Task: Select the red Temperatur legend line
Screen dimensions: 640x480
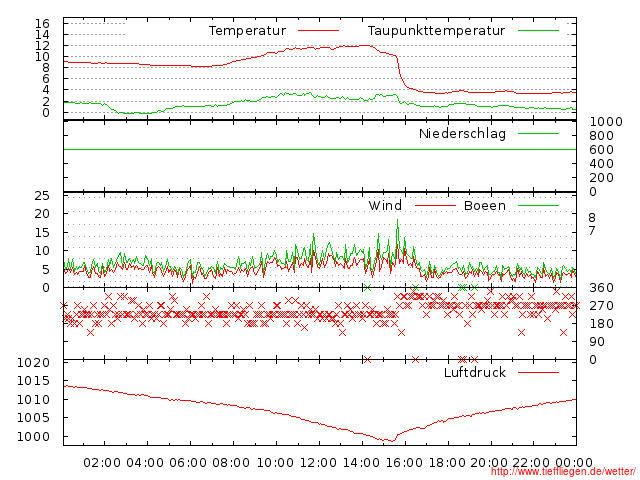Action: (x=318, y=31)
